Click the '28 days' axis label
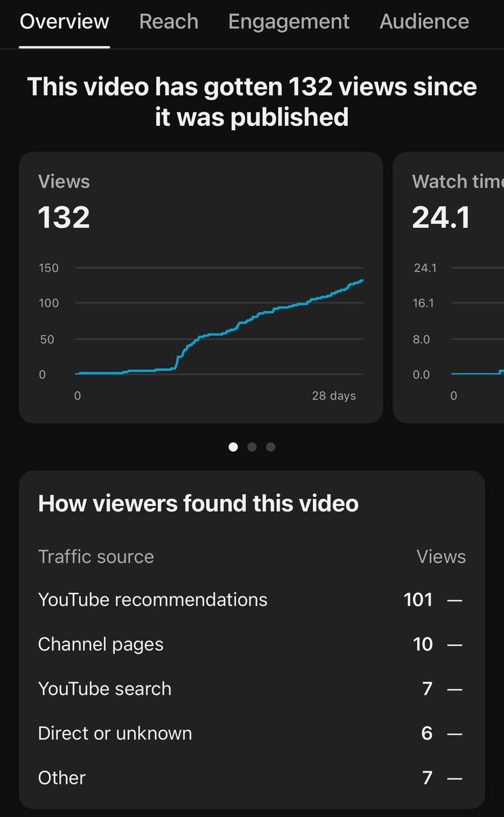Screen dimensions: 504x817 (x=334, y=396)
